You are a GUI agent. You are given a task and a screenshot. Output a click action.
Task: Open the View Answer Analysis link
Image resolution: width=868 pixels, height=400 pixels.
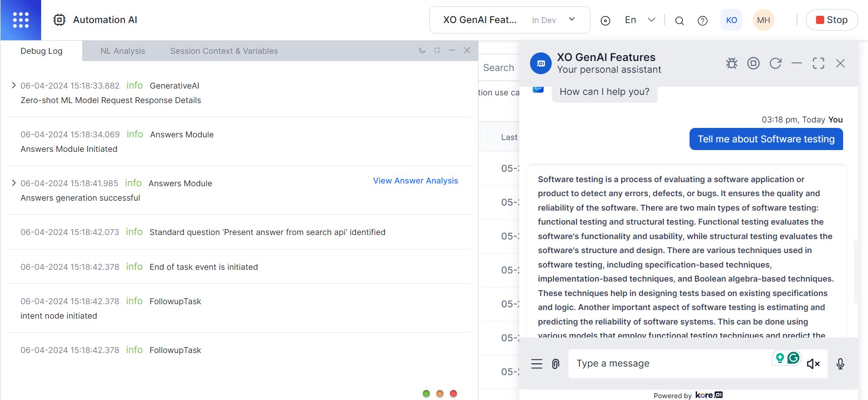(415, 181)
